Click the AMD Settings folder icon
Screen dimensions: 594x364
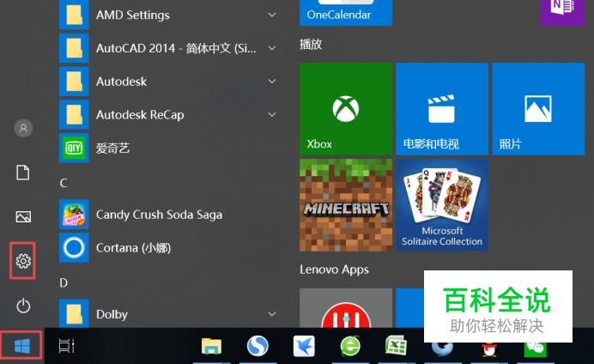pos(74,15)
